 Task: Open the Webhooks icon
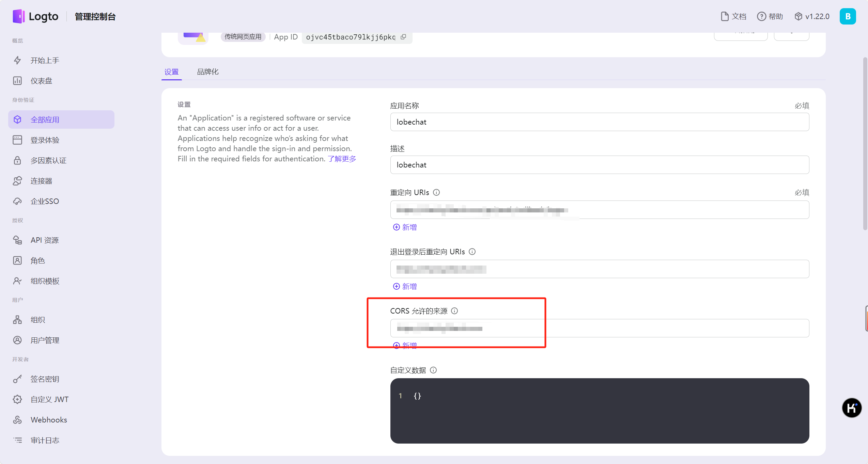pyautogui.click(x=17, y=420)
